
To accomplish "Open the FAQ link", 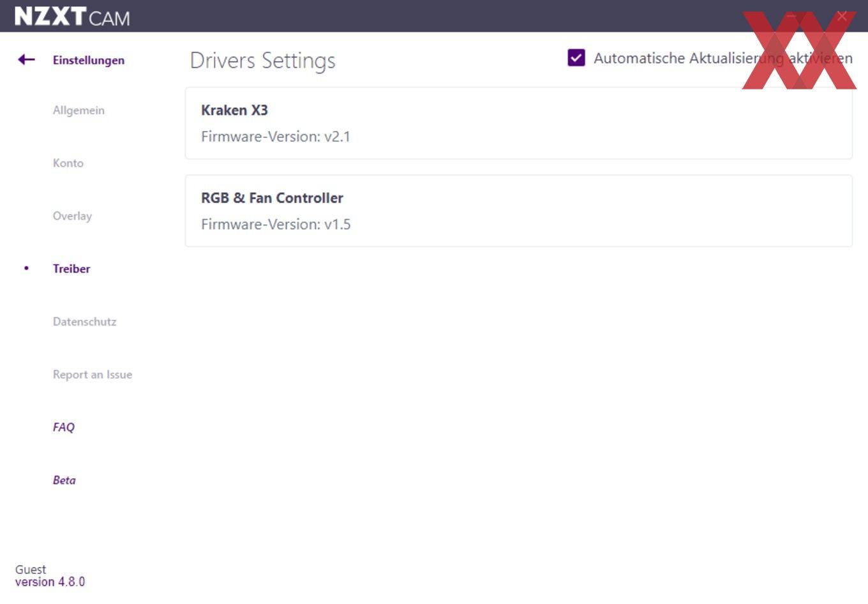I will (64, 427).
